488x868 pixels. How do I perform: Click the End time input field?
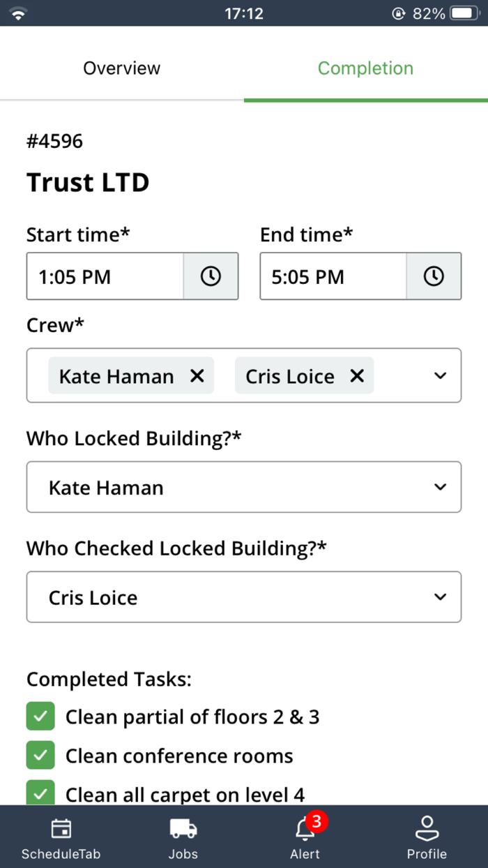pos(333,276)
